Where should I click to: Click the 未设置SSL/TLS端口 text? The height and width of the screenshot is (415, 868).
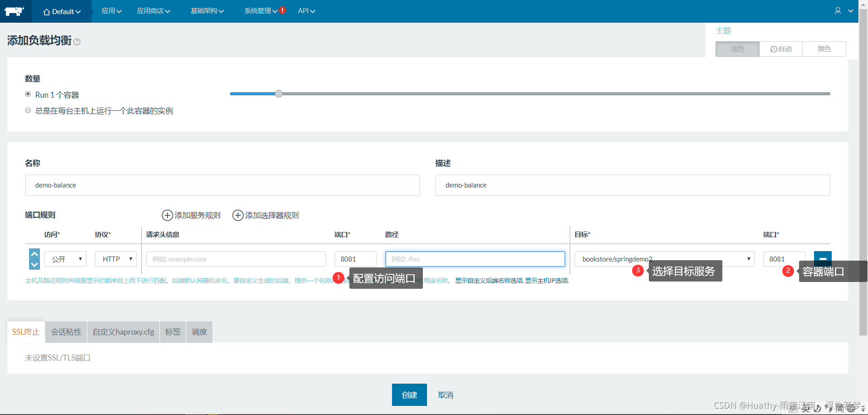coord(58,358)
